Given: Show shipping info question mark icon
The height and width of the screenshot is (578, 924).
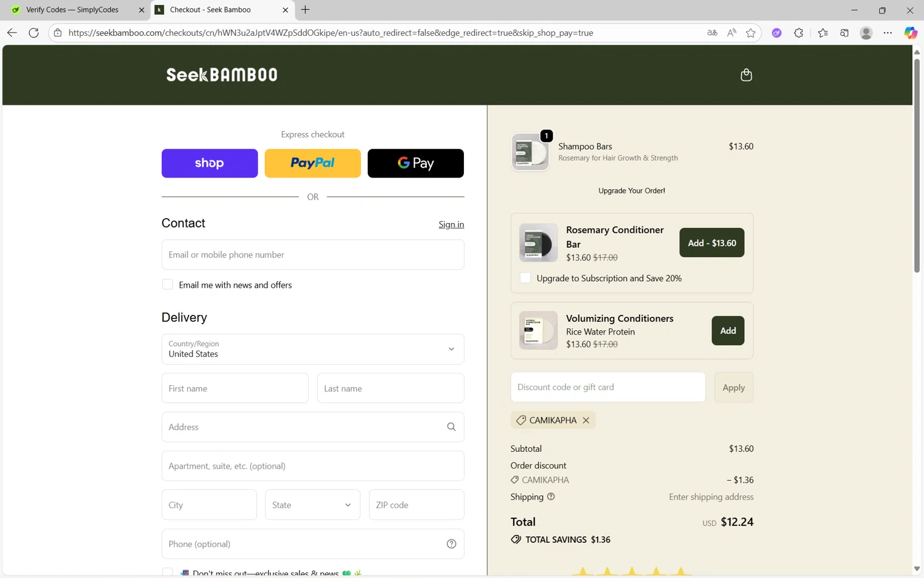Looking at the screenshot, I should pos(551,497).
